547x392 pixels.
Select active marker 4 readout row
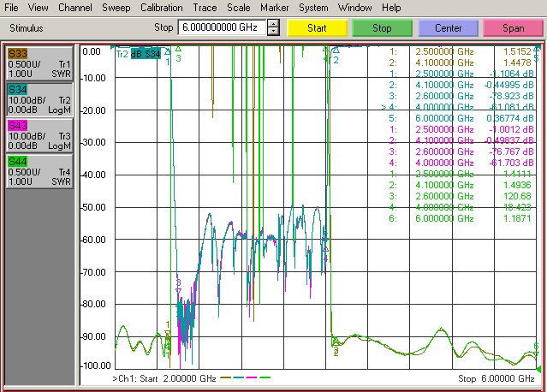pos(457,107)
